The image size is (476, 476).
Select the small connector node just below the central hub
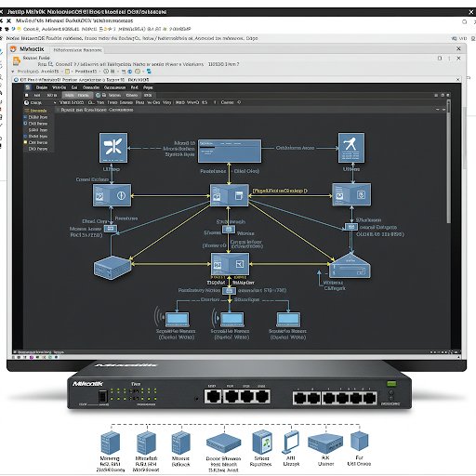(229, 230)
